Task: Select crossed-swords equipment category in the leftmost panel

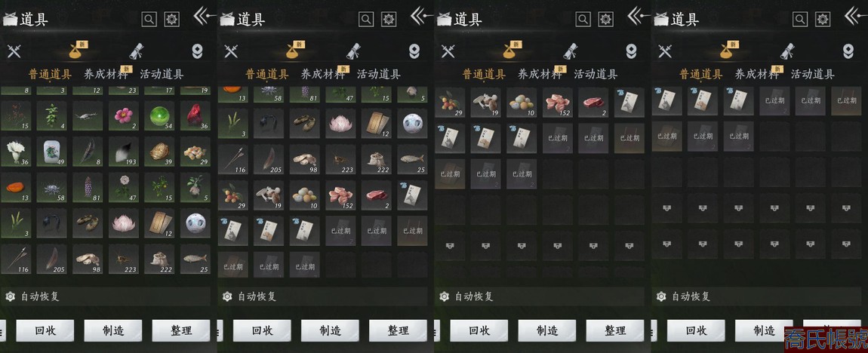Action: [14, 51]
